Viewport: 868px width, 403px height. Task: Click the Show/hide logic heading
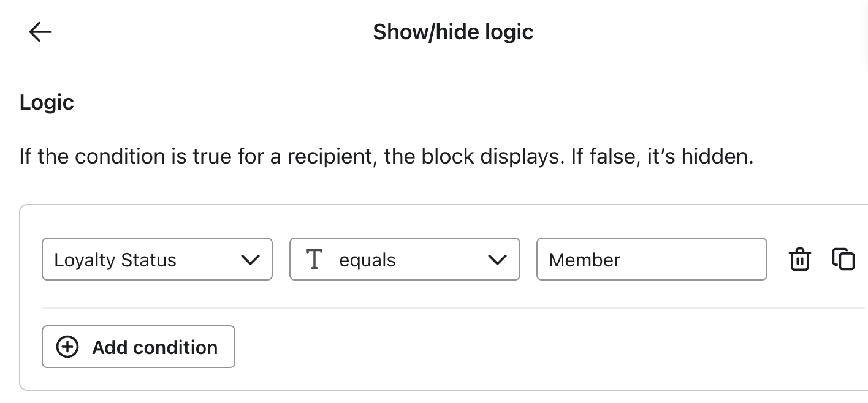click(453, 31)
